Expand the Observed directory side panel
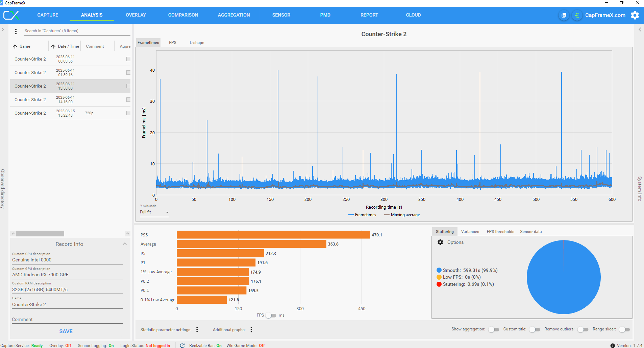The width and height of the screenshot is (644, 348). [x=3, y=30]
